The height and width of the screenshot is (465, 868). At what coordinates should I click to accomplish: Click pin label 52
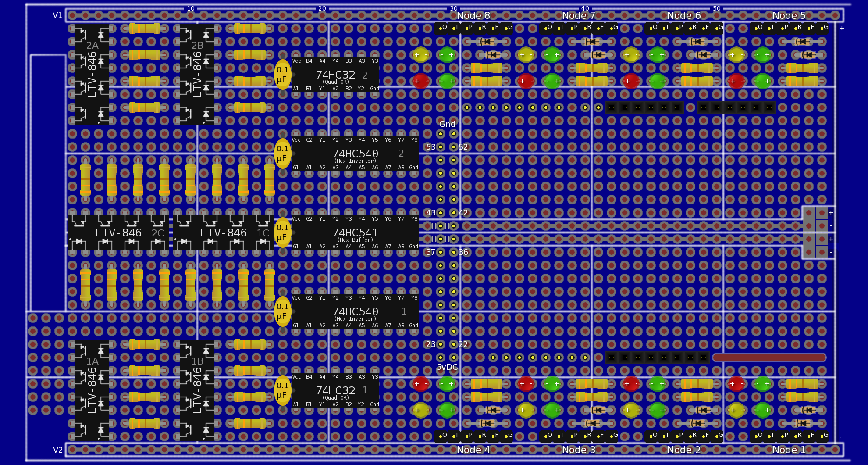click(x=463, y=147)
